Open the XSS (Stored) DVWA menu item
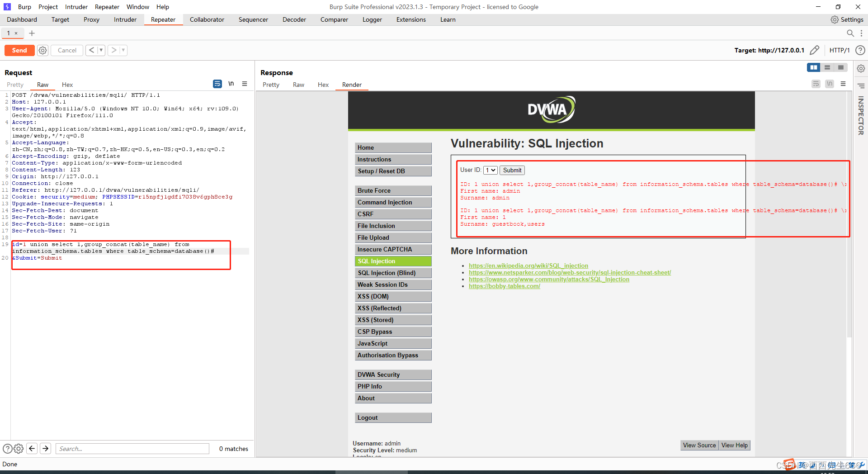Viewport: 868px width, 474px height. (x=393, y=320)
